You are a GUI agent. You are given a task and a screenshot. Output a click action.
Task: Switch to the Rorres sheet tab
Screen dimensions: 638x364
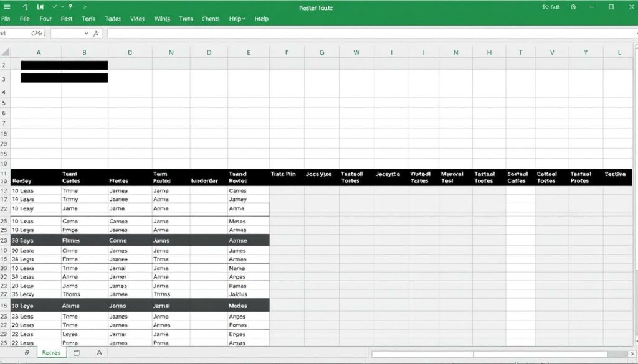click(51, 353)
